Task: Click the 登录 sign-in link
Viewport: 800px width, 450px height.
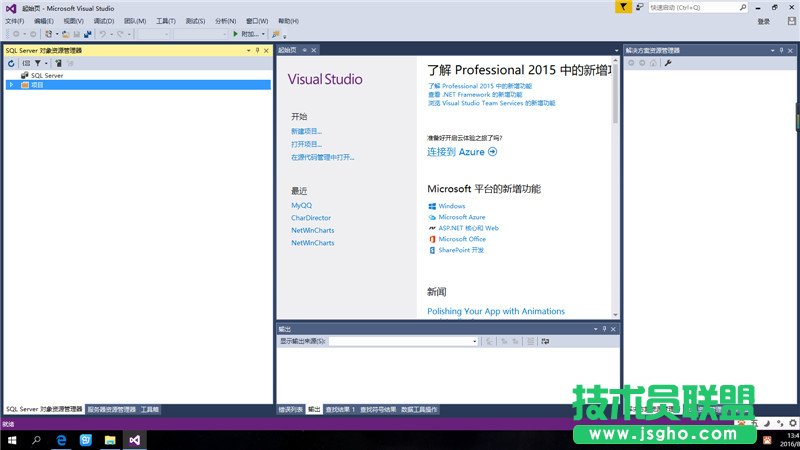Action: [763, 21]
